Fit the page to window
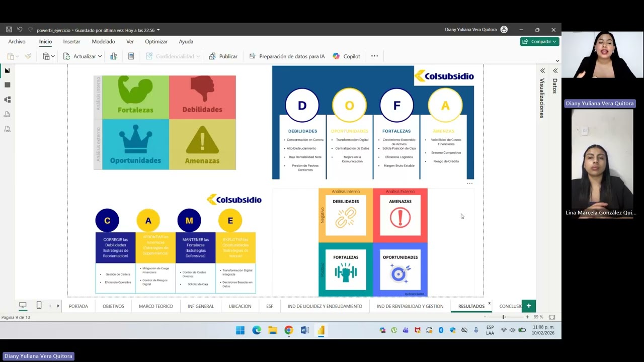Screen dimensions: 644x362 click(x=552, y=317)
